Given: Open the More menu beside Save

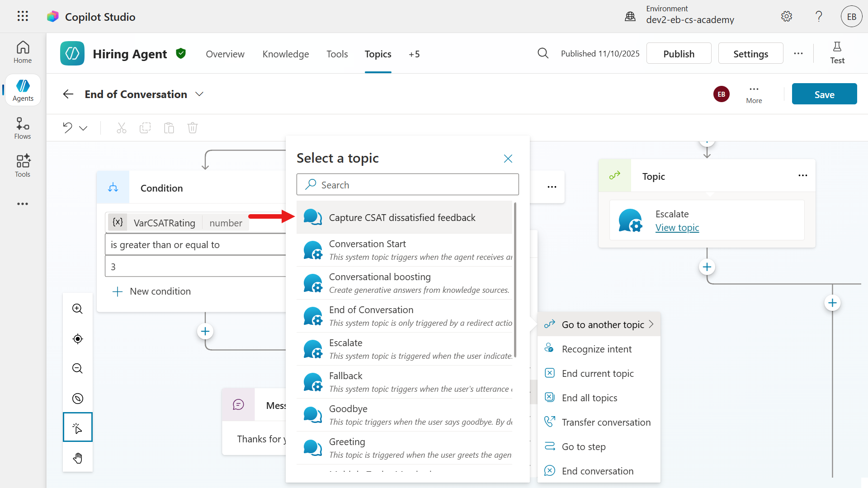Looking at the screenshot, I should pyautogui.click(x=754, y=94).
